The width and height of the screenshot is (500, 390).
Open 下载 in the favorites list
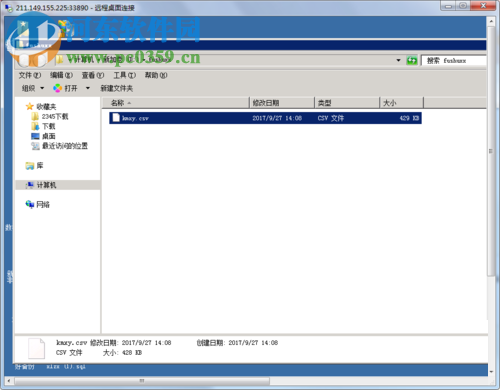[x=49, y=126]
